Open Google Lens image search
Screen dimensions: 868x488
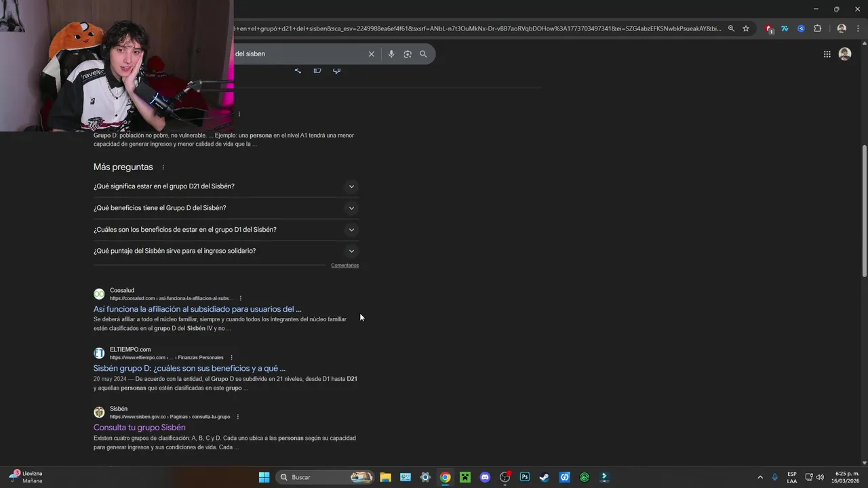point(408,54)
